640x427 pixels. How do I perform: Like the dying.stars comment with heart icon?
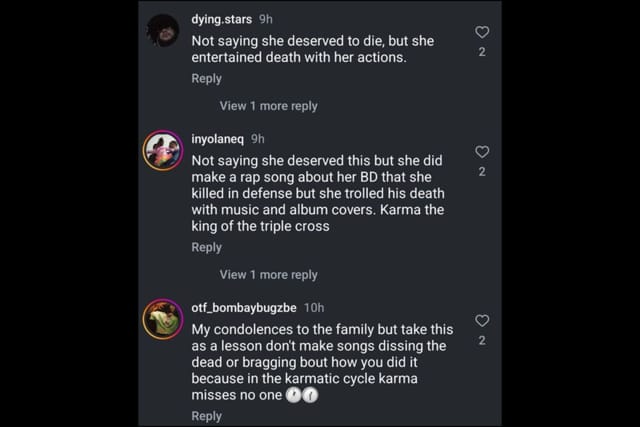point(482,33)
